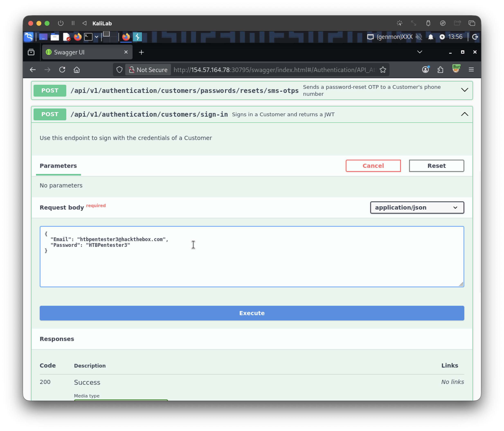
Task: Click the VM power button in KaliLab titlebar
Action: (61, 23)
